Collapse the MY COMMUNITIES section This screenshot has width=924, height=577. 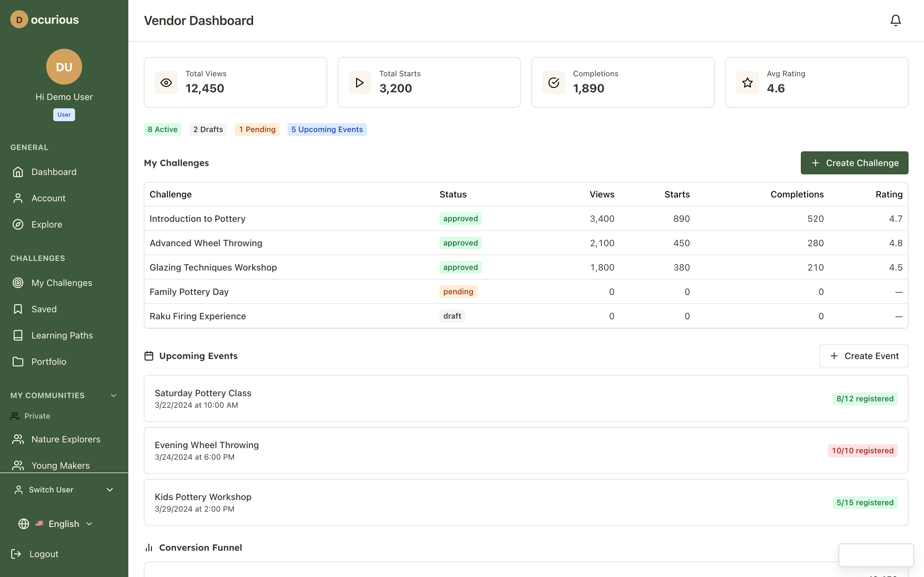coord(113,395)
